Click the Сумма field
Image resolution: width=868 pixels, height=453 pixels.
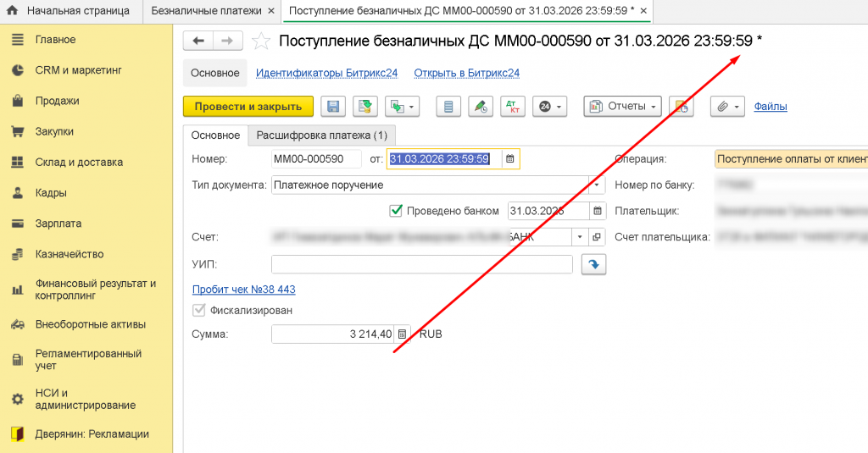[332, 334]
